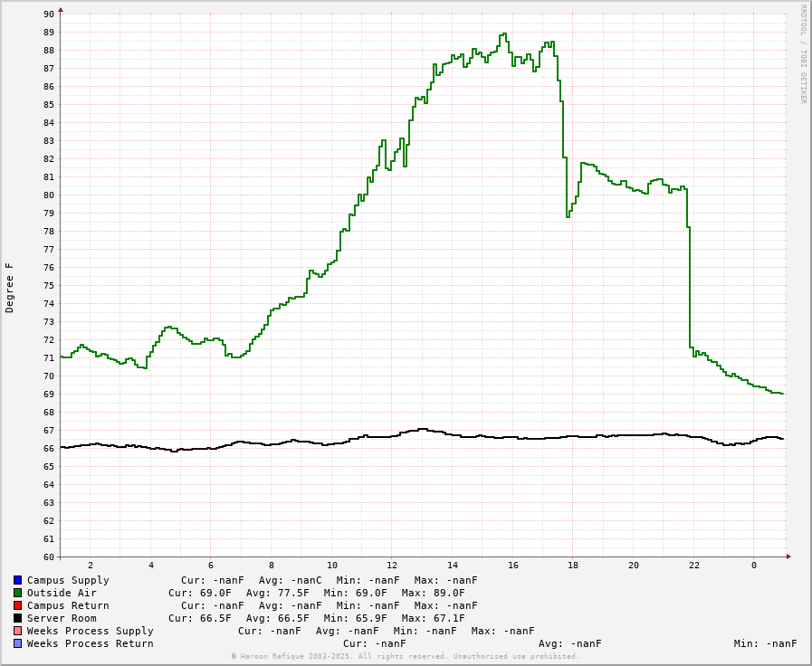Click the green Outside Air legend swatch
The image size is (812, 666).
[17, 593]
